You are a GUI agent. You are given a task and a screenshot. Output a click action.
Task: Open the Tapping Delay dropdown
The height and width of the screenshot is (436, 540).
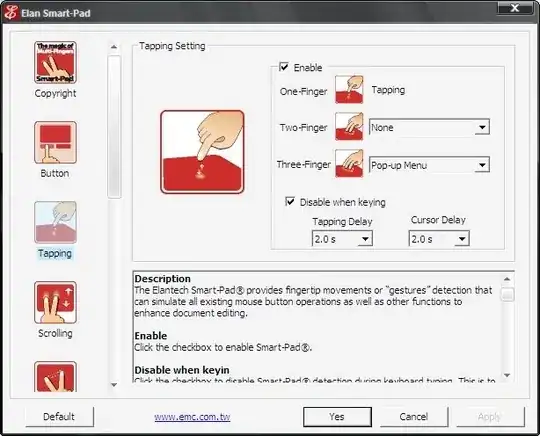coord(342,238)
